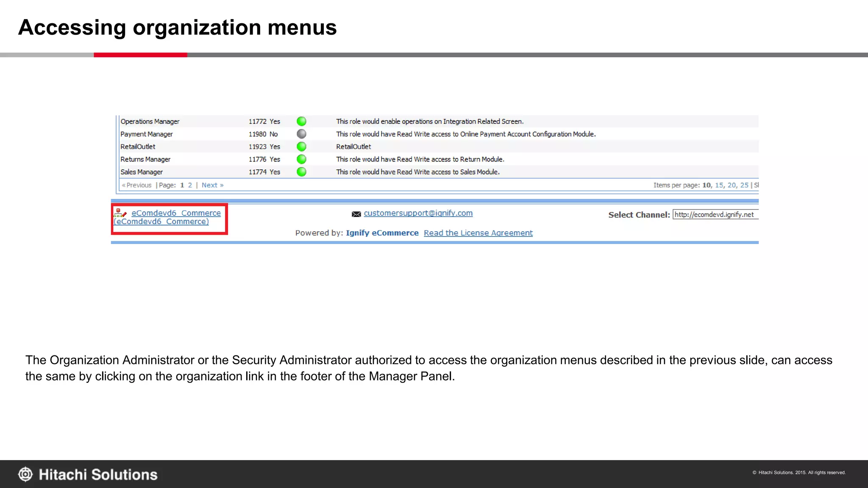Click the RetailOutlet description cell
The image size is (868, 488).
point(353,147)
